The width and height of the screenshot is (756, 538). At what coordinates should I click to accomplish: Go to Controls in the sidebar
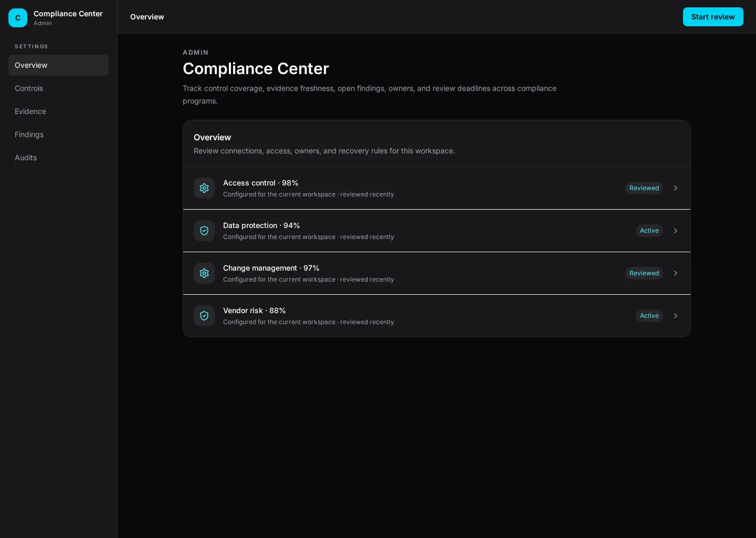(x=58, y=88)
